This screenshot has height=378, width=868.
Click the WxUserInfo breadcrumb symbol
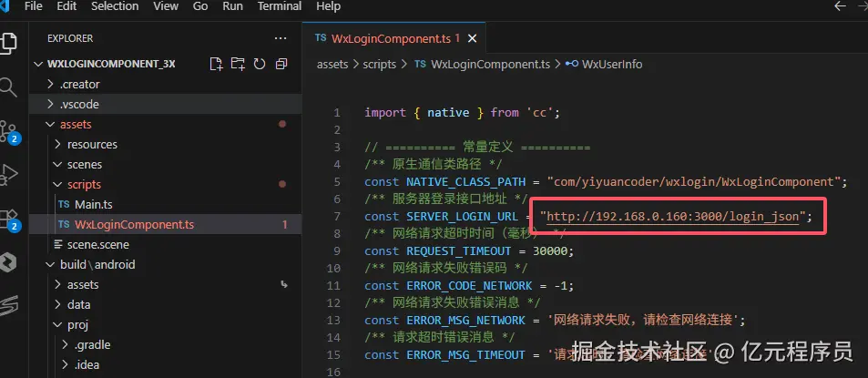pos(612,64)
